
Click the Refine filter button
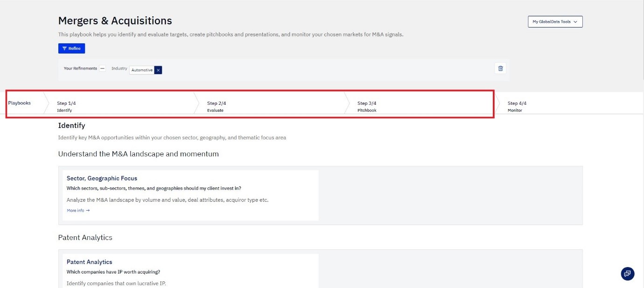pos(71,48)
